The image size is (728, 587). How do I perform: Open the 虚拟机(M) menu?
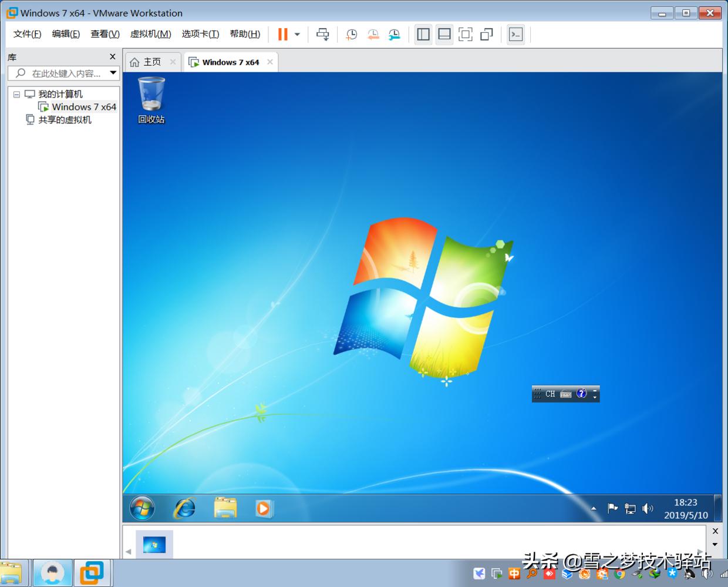[150, 33]
